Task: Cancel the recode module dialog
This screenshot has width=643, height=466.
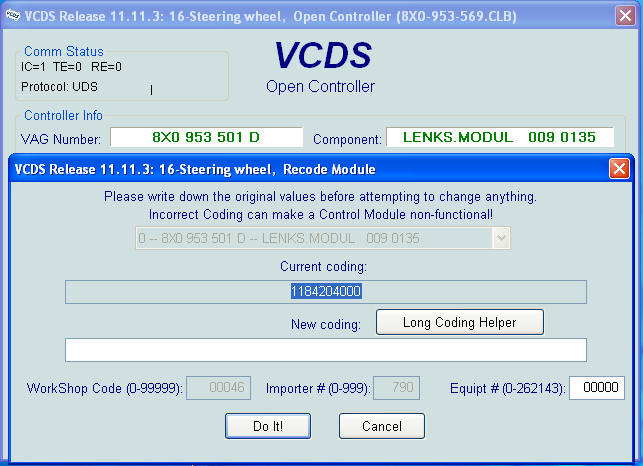Action: [x=382, y=426]
